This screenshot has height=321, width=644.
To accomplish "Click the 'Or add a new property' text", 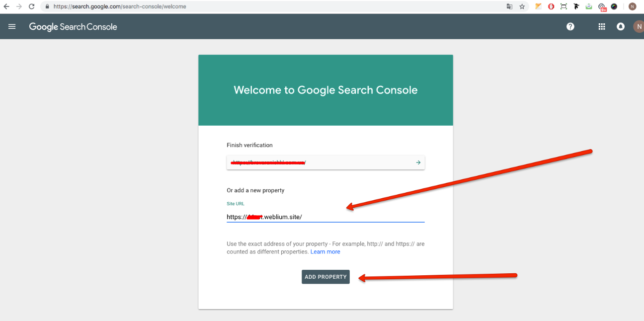I will tap(255, 190).
